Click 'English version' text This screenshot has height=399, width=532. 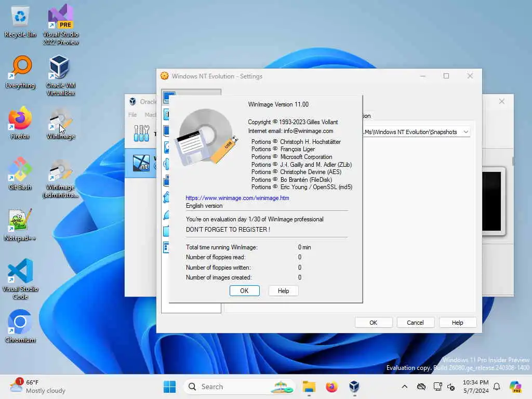coord(204,206)
